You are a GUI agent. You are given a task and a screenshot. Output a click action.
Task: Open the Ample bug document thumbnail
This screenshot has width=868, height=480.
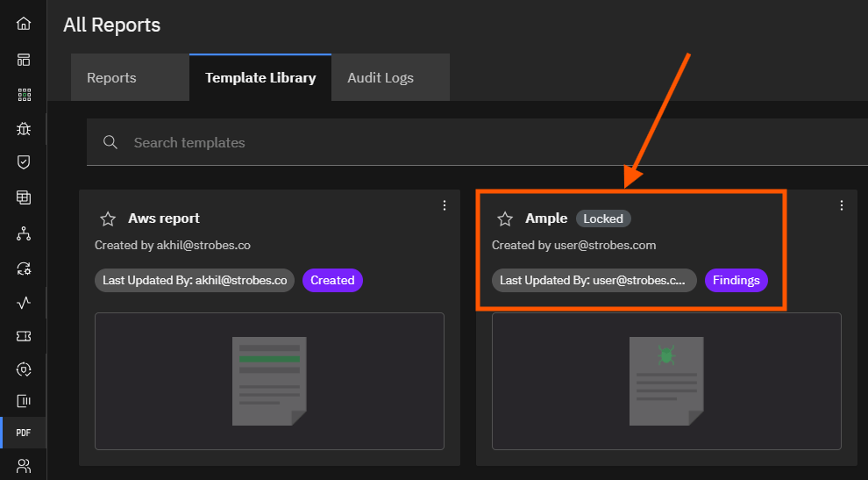pyautogui.click(x=666, y=382)
